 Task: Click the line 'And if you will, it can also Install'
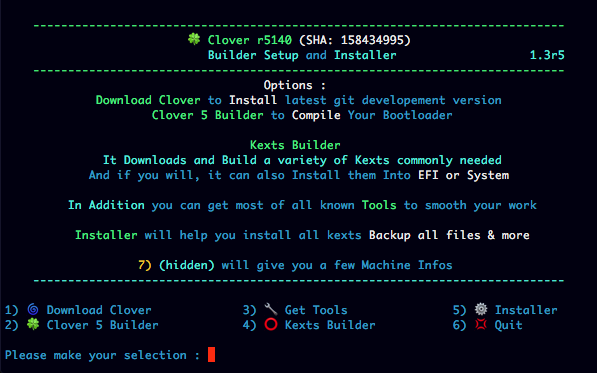299,175
